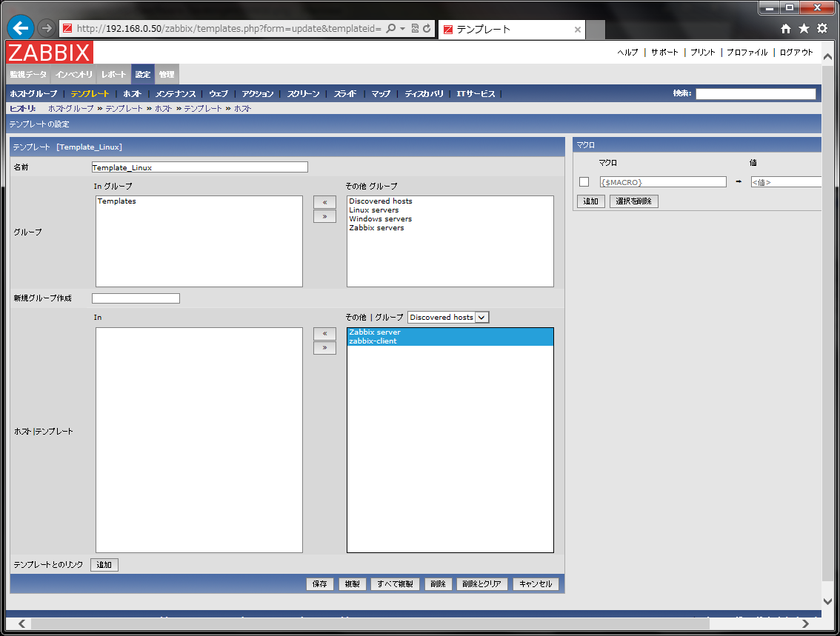Click ホストグループ in history breadcrumb
This screenshot has width=840, height=636.
(70, 109)
